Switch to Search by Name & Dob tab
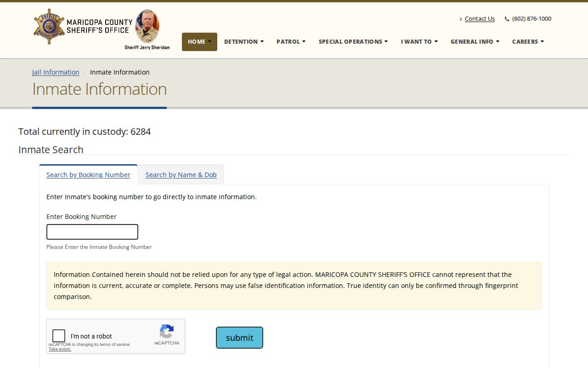The width and height of the screenshot is (588, 368). pos(181,175)
